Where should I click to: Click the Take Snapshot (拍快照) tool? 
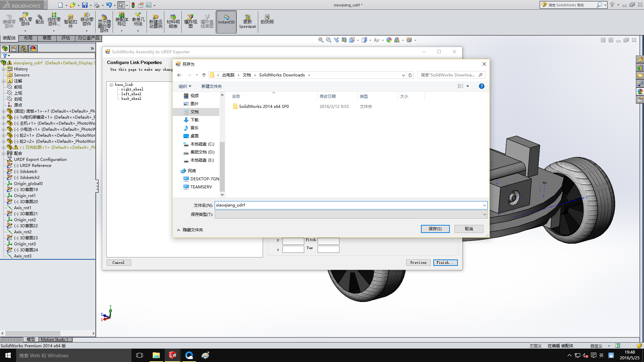[x=267, y=19]
